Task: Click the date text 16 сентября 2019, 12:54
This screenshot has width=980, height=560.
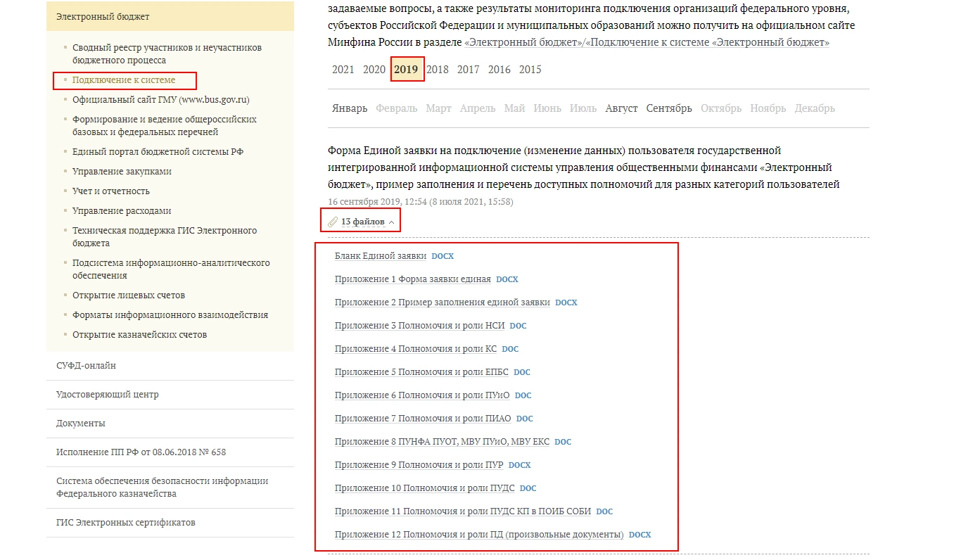Action: point(377,202)
